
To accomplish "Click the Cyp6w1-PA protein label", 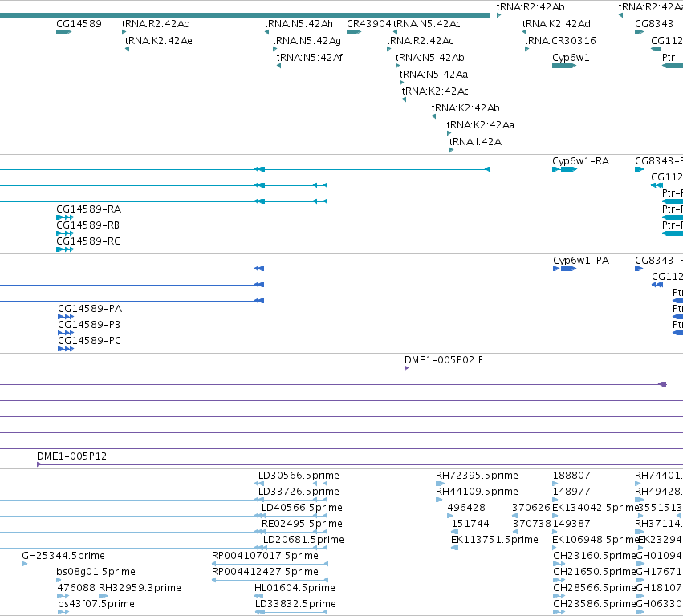I will 581,261.
